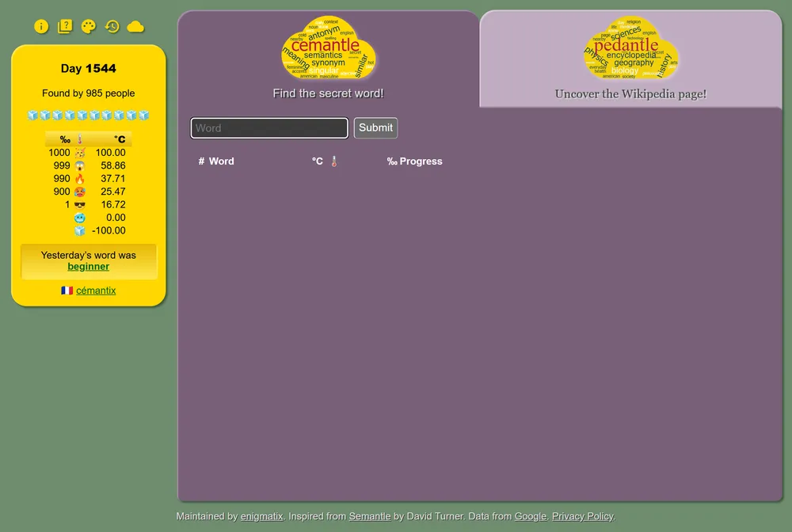This screenshot has width=792, height=532.
Task: Open the history clock icon
Action: pos(112,26)
